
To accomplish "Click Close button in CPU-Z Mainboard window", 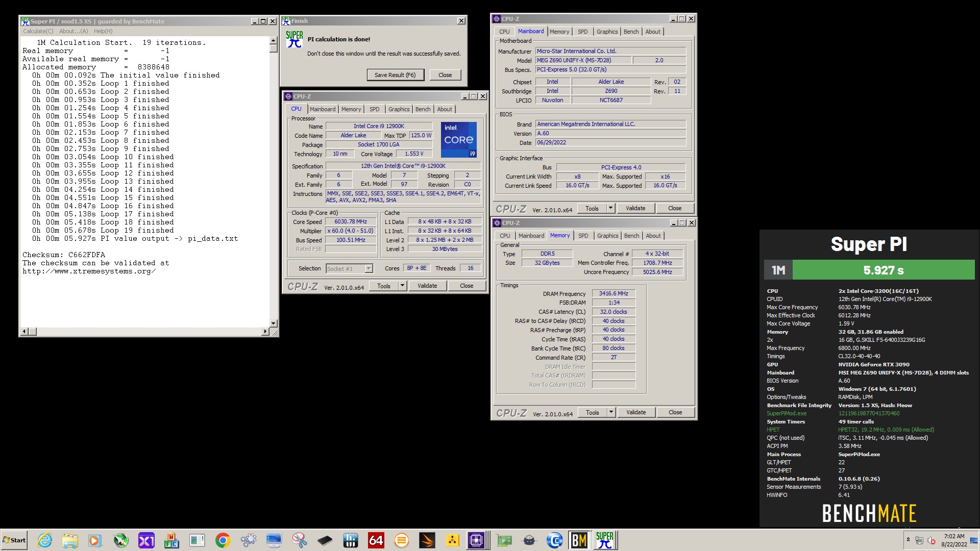I will 675,208.
